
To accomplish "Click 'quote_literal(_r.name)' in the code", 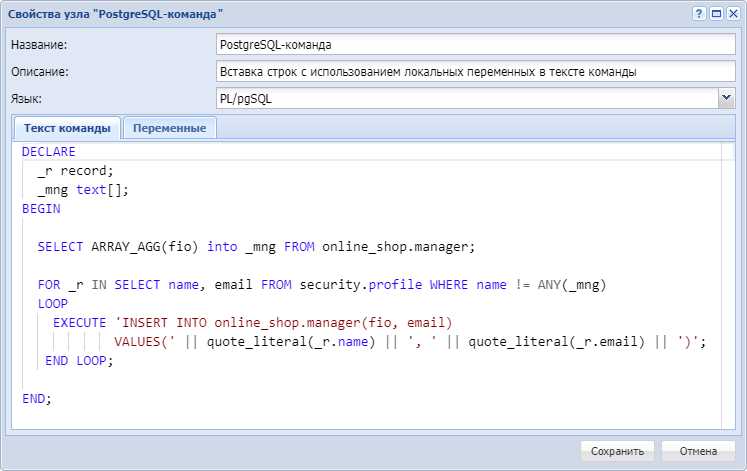I will (291, 342).
